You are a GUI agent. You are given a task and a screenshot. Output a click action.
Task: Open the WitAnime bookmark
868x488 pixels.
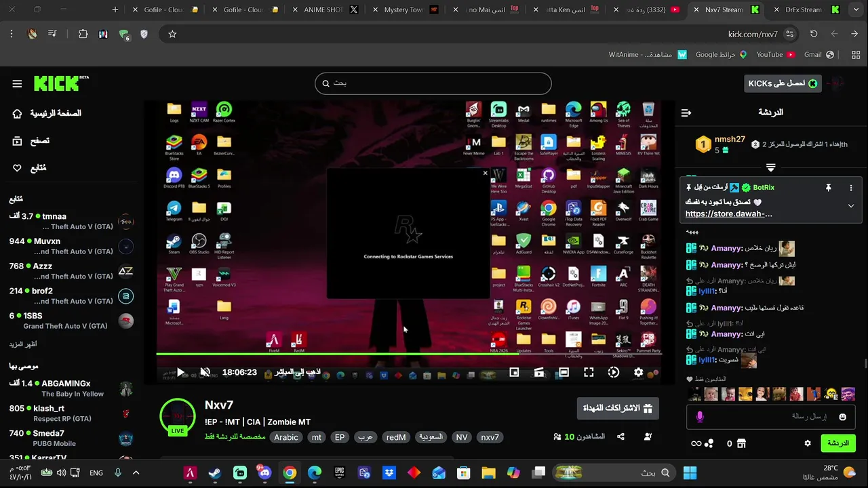click(648, 54)
